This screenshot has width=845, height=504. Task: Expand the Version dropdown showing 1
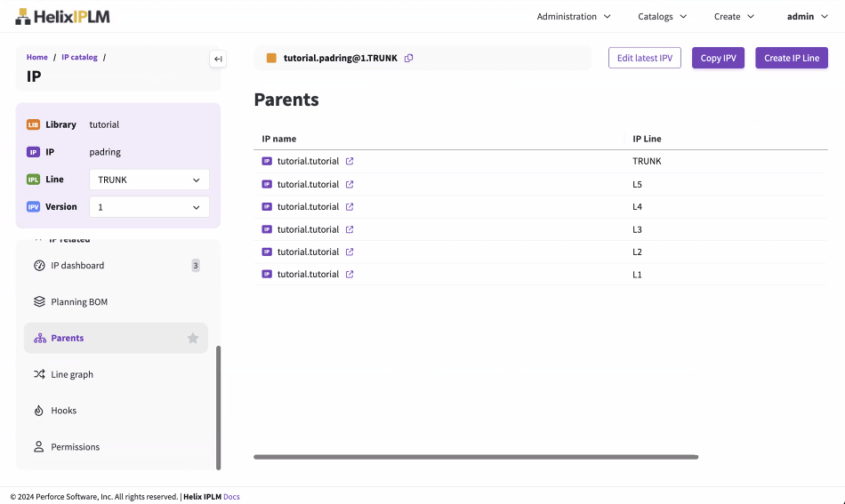[149, 207]
